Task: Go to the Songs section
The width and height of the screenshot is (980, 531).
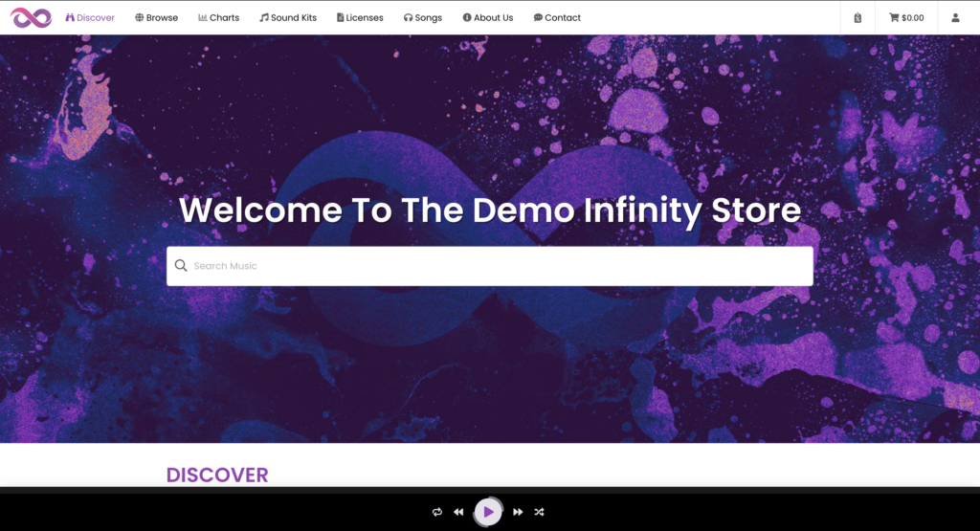Action: pos(423,17)
